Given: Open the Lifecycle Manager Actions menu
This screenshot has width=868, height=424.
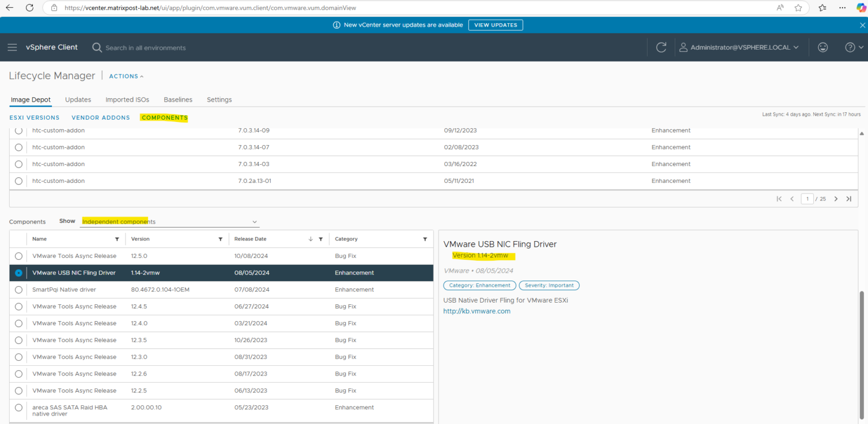Looking at the screenshot, I should tap(125, 76).
